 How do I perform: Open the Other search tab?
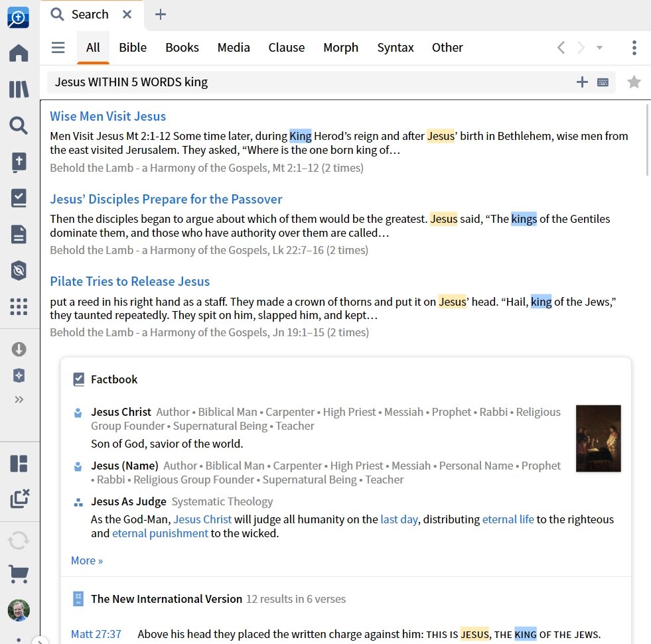click(447, 47)
